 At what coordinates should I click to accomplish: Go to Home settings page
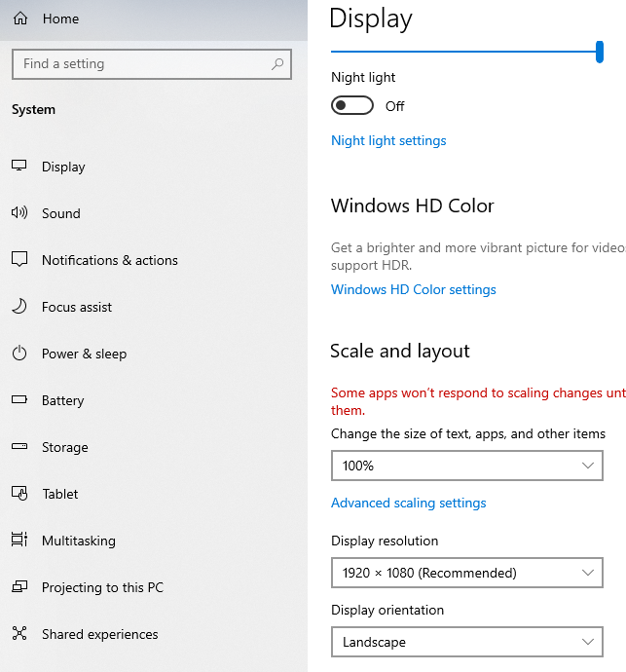(60, 19)
